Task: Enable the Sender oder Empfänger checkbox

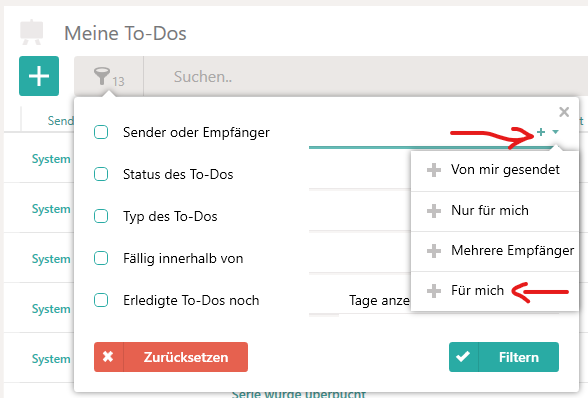Action: tap(101, 132)
